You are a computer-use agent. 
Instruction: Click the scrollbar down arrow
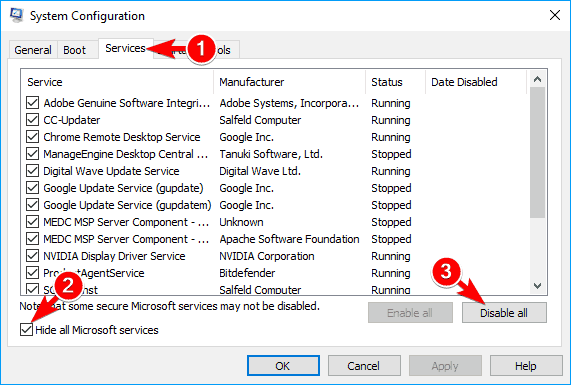(x=537, y=286)
